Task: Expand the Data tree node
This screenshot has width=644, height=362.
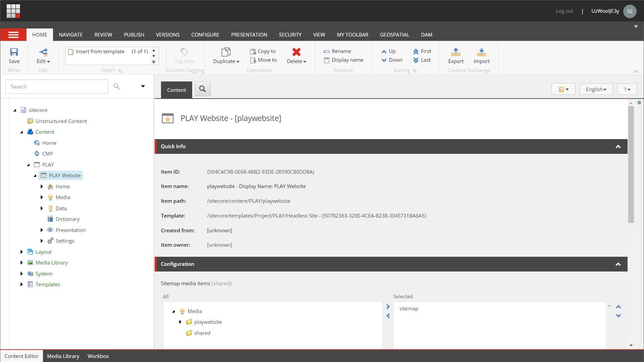Action: point(42,208)
